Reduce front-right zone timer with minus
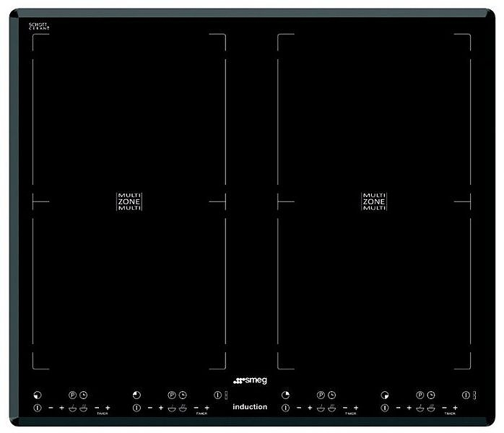Image resolution: width=504 pixels, height=433 pixels. point(445,408)
